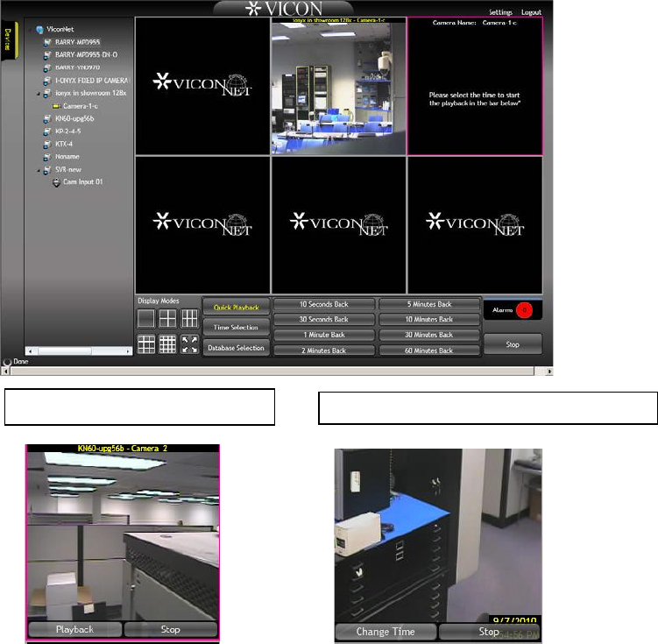
Task: Select the sixteen-pane grid display mode
Action: coord(167,344)
